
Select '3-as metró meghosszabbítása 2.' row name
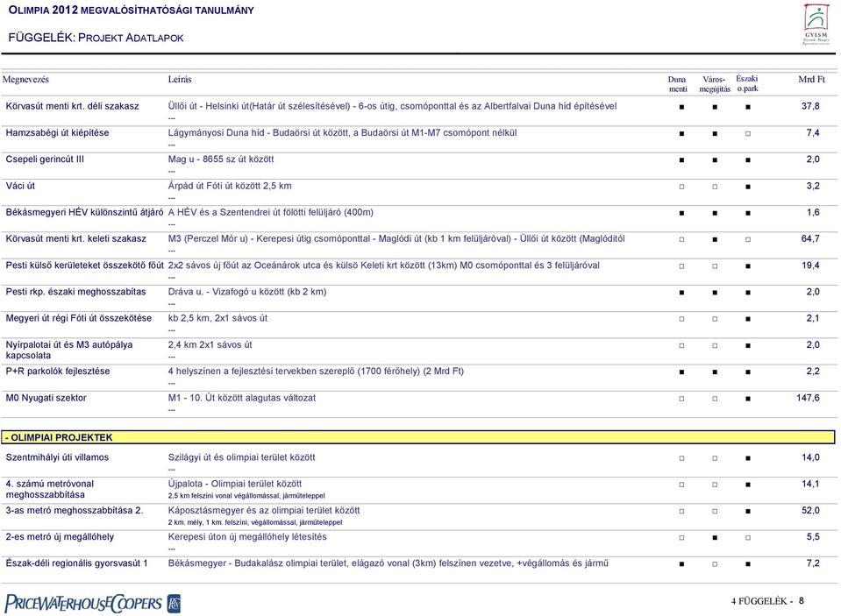click(75, 510)
